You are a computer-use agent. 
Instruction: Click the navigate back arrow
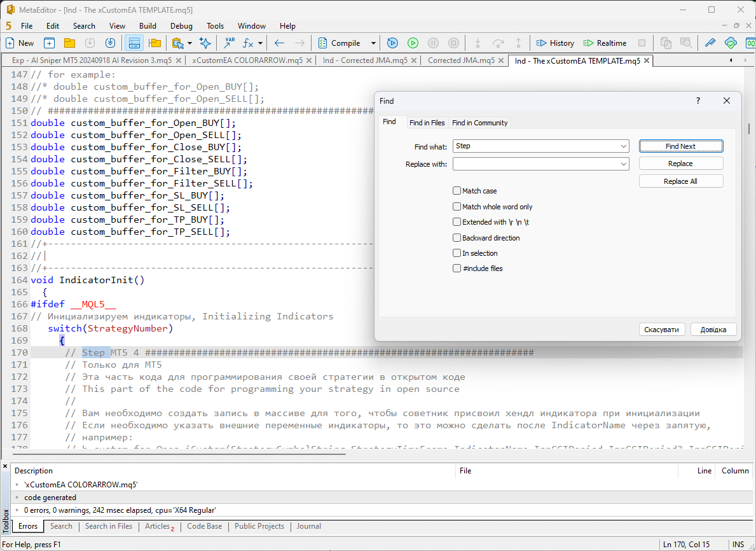(279, 43)
